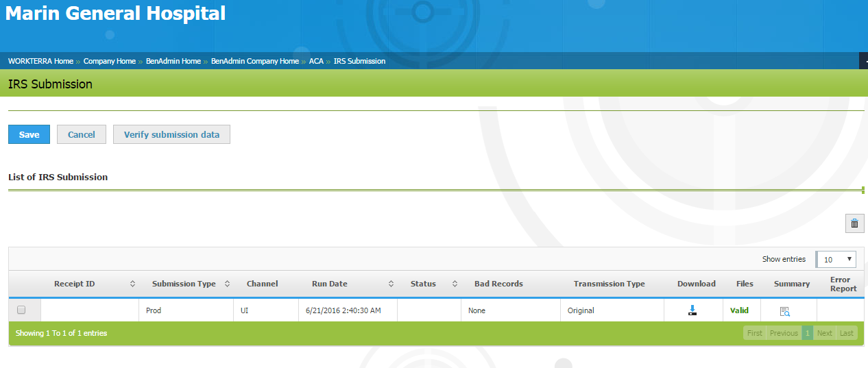Sort by Run Date arrows
This screenshot has width=868, height=368.
[391, 284]
